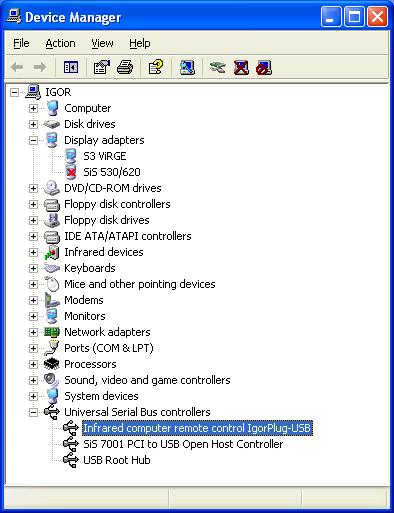
Task: Expand the Disk drives category
Action: coord(33,124)
